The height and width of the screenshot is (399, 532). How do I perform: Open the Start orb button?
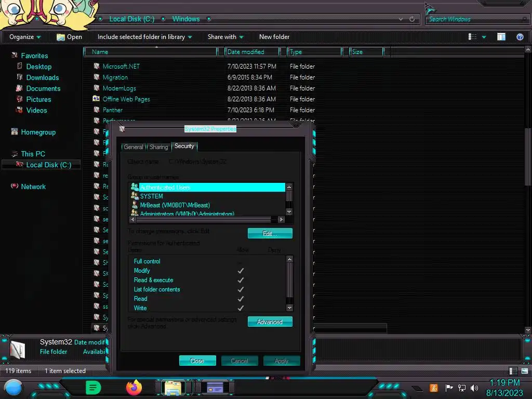[14, 388]
